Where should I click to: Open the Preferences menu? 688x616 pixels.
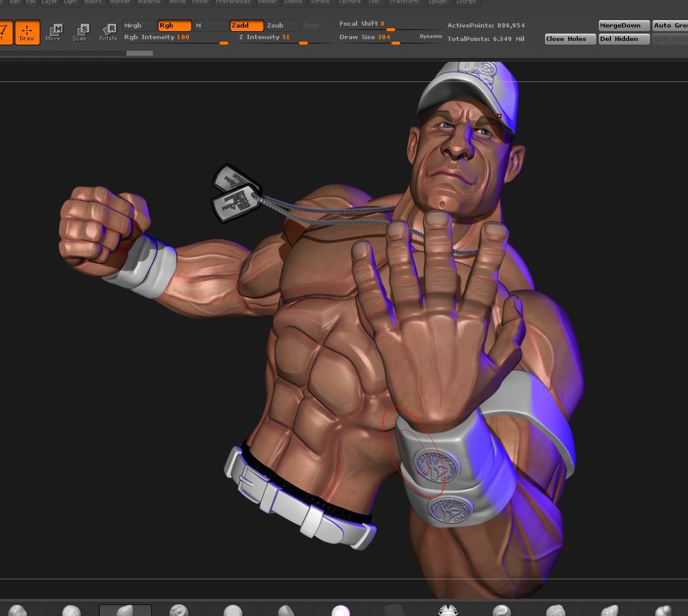coord(233,2)
